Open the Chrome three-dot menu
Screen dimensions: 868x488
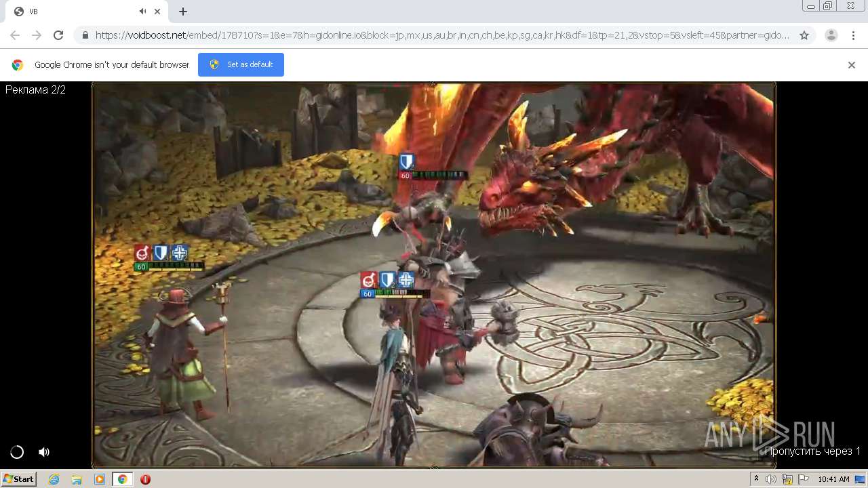[x=854, y=35]
